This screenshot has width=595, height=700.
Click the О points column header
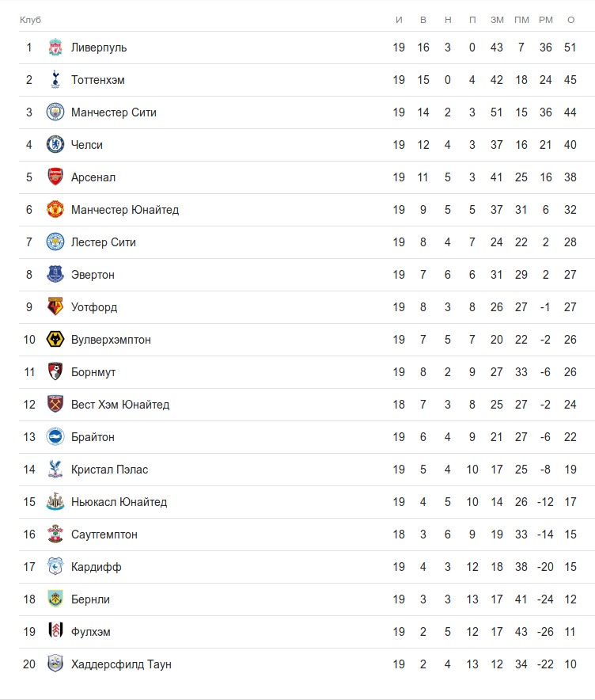coord(570,19)
